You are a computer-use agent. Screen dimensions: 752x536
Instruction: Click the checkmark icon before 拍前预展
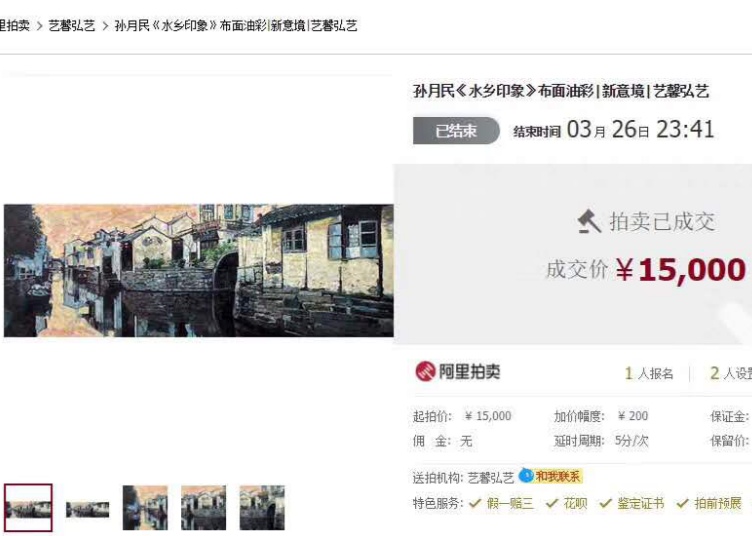[x=682, y=503]
